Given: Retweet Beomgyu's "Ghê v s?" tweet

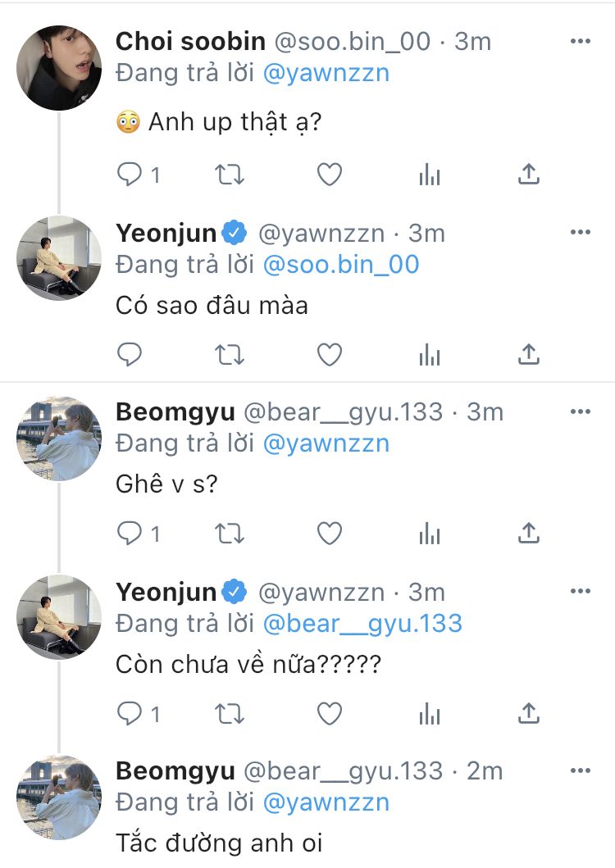Looking at the screenshot, I should pos(230,534).
